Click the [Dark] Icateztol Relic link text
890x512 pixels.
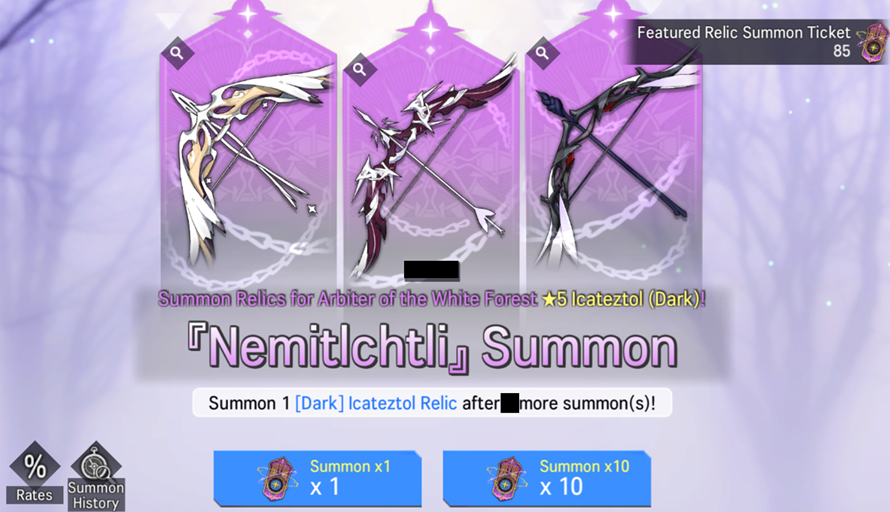[x=376, y=403]
